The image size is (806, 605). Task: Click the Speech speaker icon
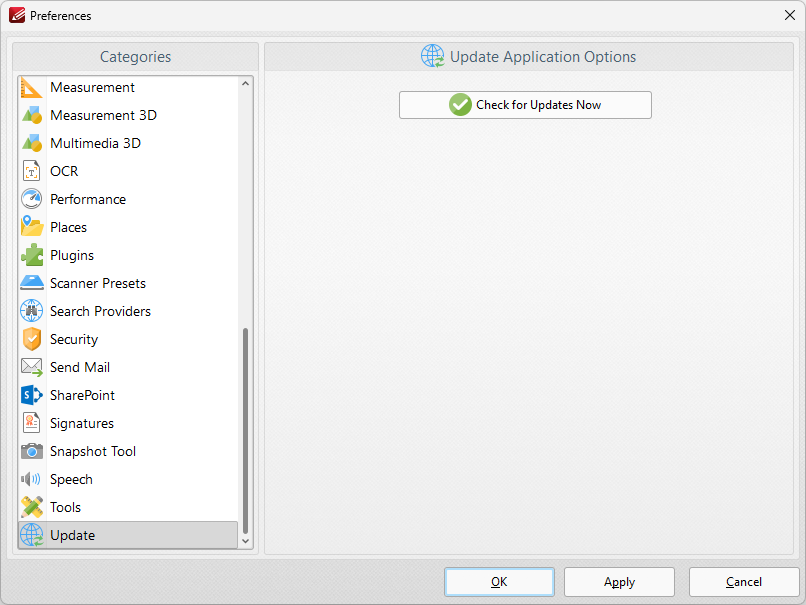click(x=31, y=480)
